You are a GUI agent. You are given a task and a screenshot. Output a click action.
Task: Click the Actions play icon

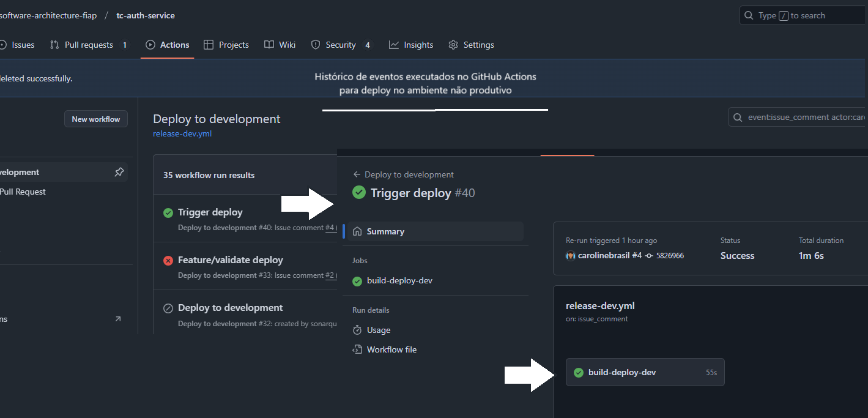tap(150, 45)
